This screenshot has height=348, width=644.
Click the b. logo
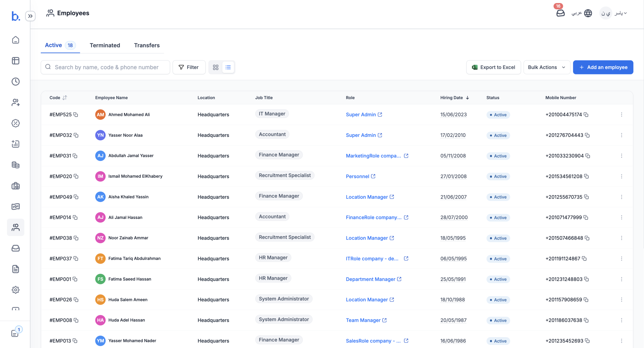16,16
